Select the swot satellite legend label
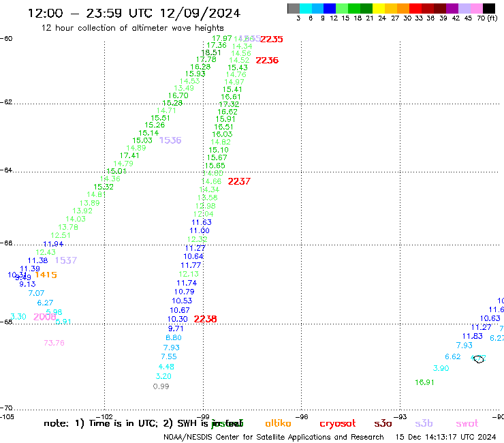This screenshot has height=443, width=504. click(467, 423)
